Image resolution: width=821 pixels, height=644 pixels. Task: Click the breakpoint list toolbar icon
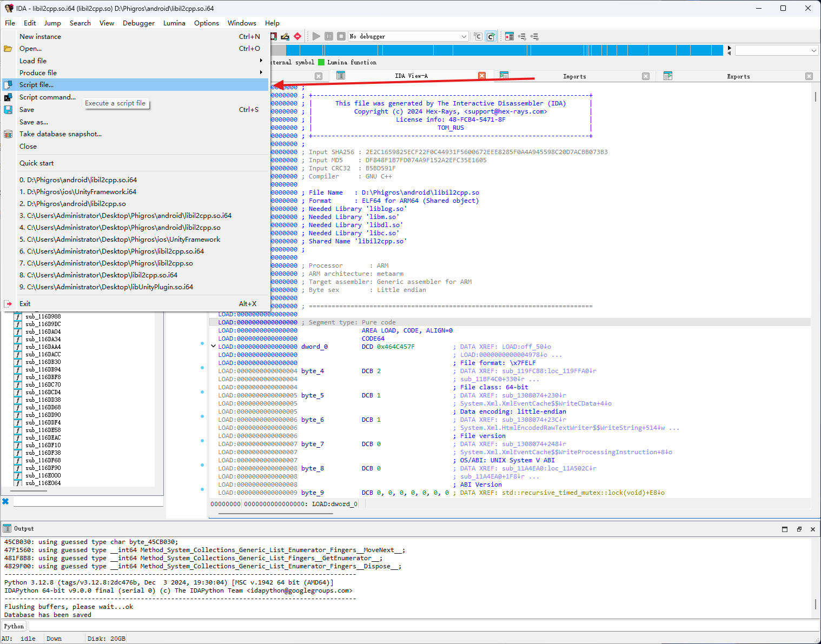[509, 36]
